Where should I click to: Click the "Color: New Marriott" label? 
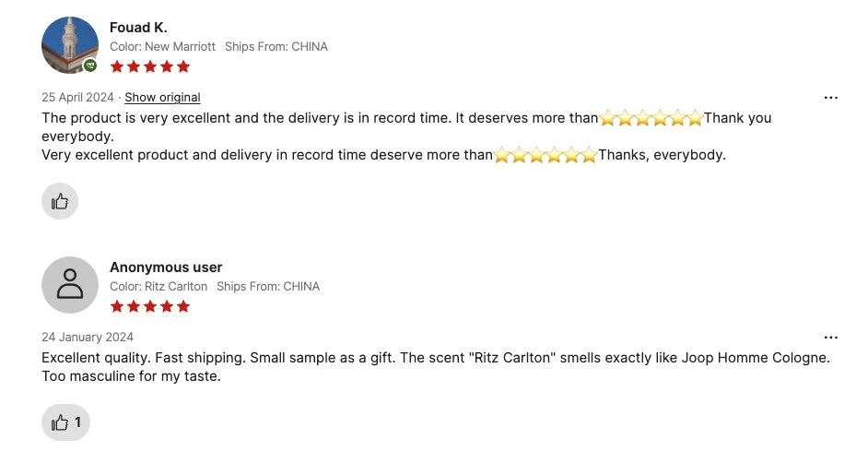163,46
